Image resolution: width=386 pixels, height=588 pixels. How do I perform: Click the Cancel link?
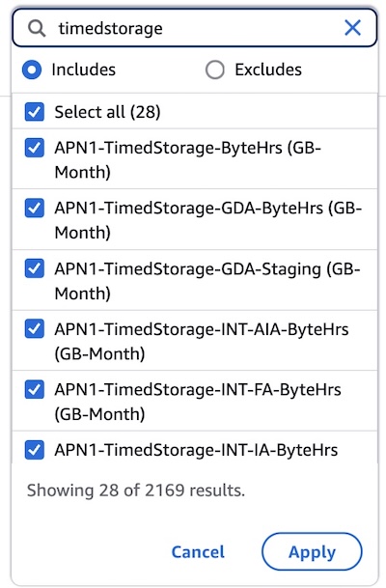[x=198, y=552]
